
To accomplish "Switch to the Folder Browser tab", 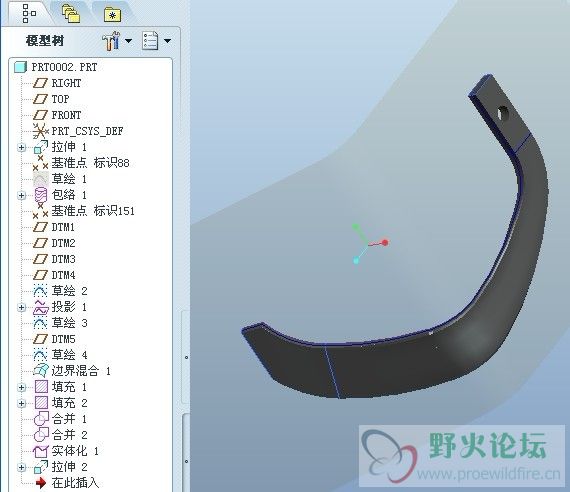I will [71, 13].
